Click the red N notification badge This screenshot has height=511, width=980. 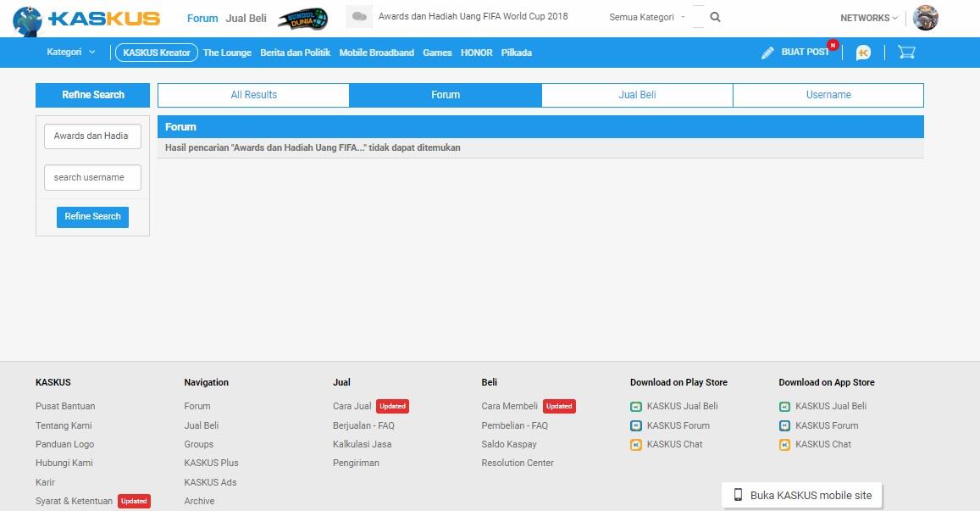833,45
